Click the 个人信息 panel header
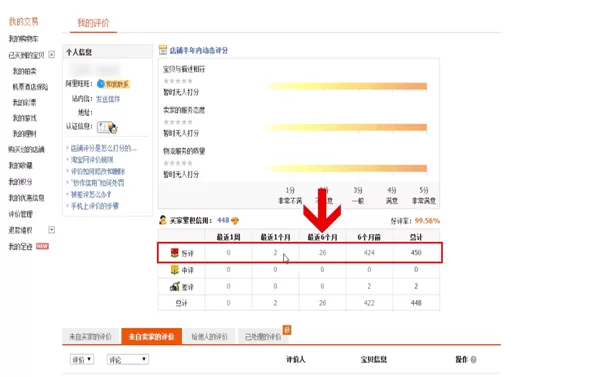The image size is (600, 377). pos(108,52)
